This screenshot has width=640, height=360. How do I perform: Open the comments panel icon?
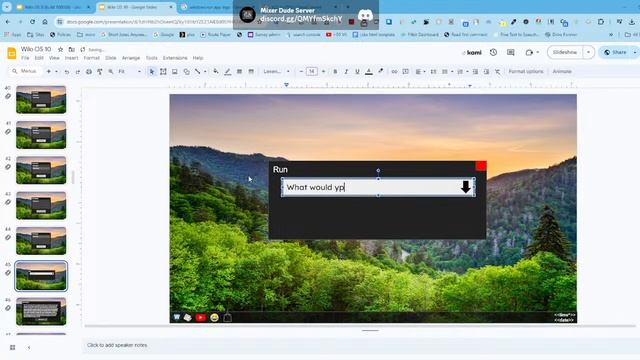coord(511,52)
